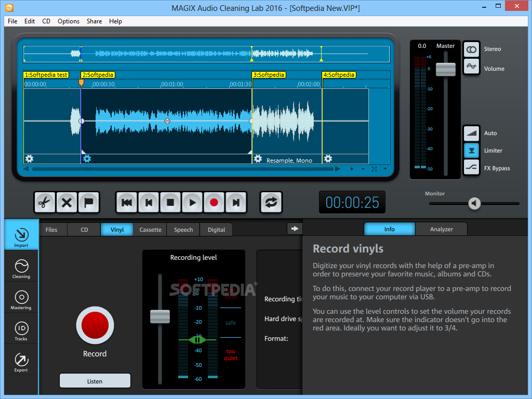This screenshot has width=532, height=399.
Task: Select marker 1:Softpedia test
Action: [x=46, y=75]
